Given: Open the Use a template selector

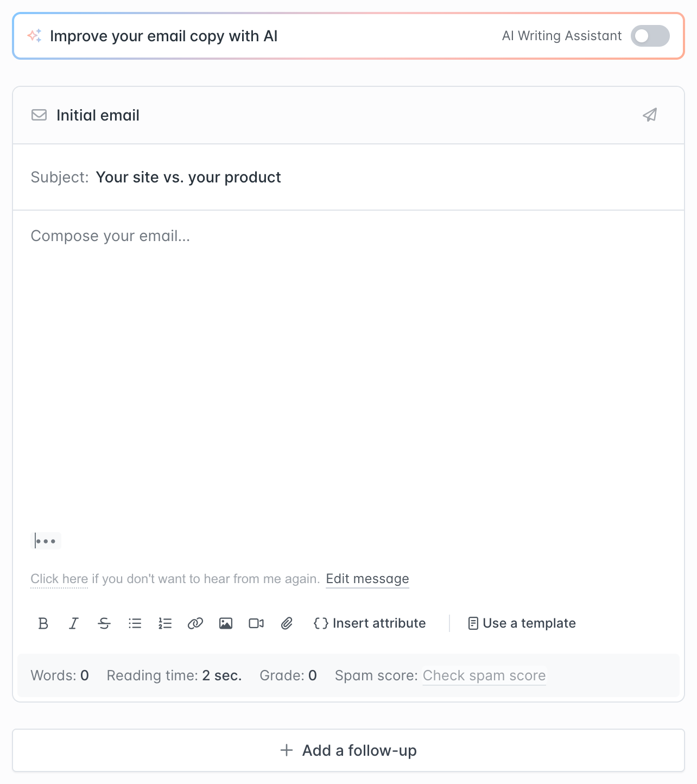Looking at the screenshot, I should pos(520,623).
